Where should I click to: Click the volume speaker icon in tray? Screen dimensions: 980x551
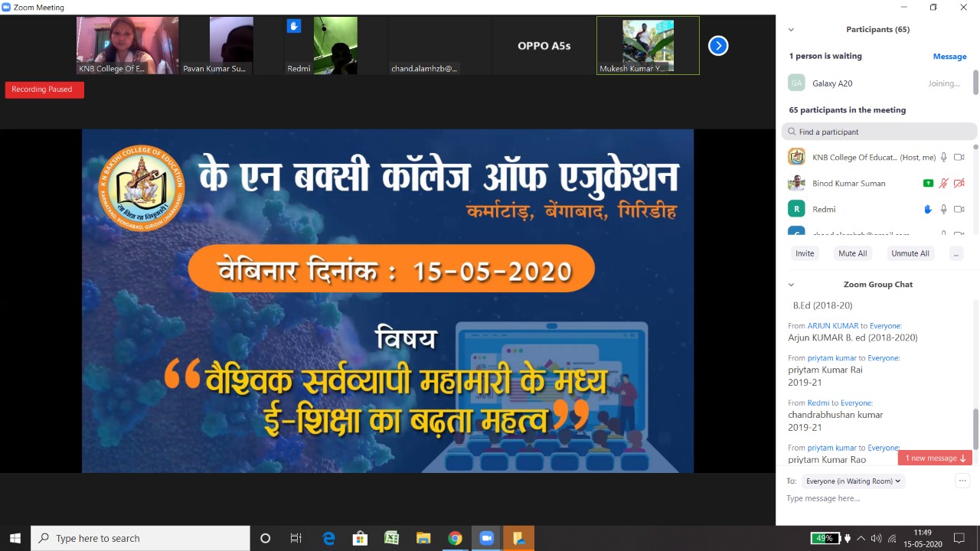tap(877, 538)
